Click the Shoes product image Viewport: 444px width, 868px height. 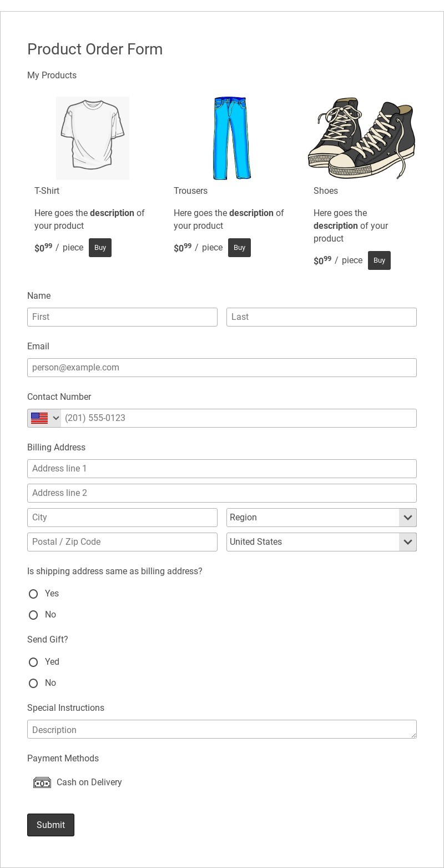362,138
